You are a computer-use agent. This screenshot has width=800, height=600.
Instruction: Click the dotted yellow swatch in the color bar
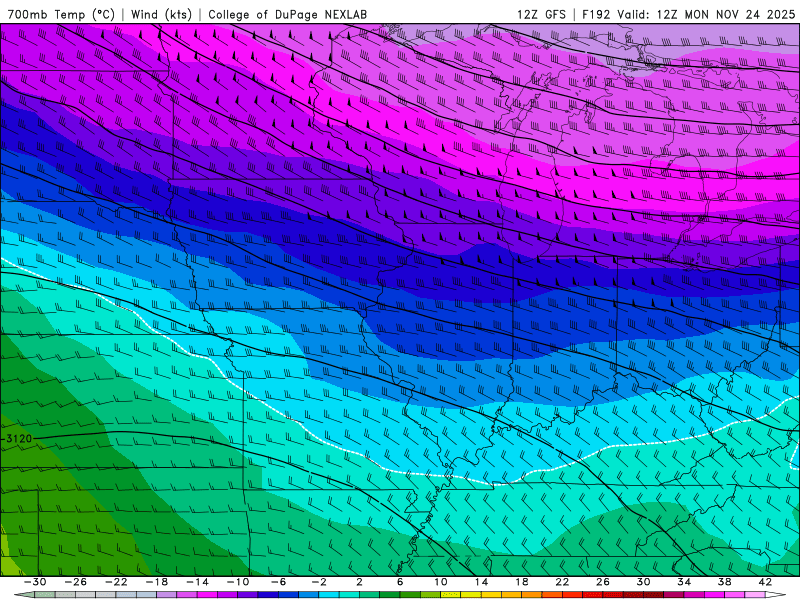click(451, 595)
